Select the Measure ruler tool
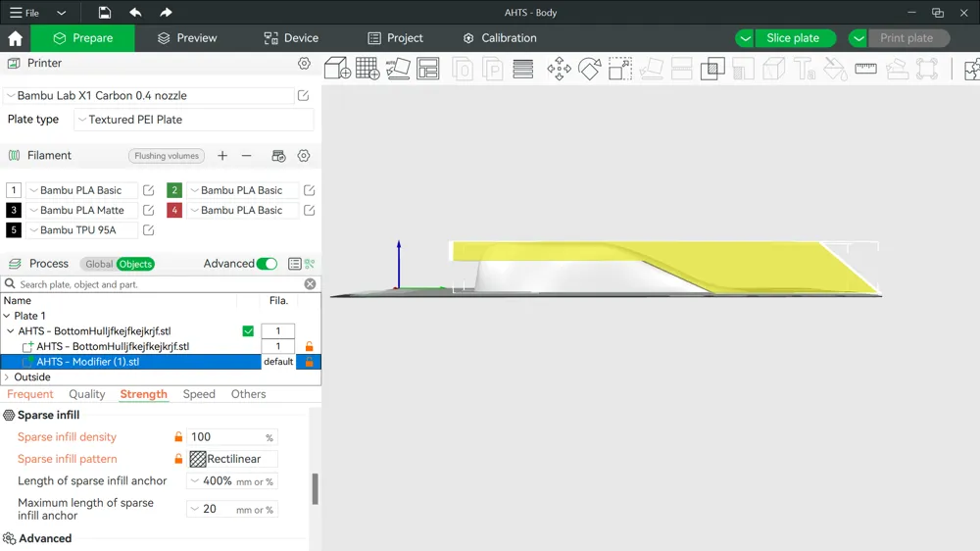 [865, 68]
